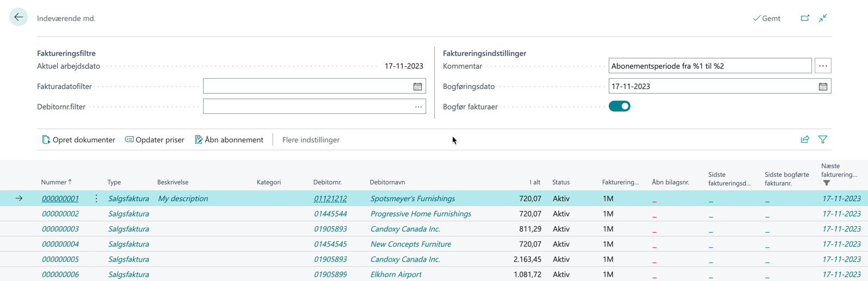Toggle the Bogfør fakturaer switch
Viewport: 868px width, 281px height.
click(x=619, y=106)
